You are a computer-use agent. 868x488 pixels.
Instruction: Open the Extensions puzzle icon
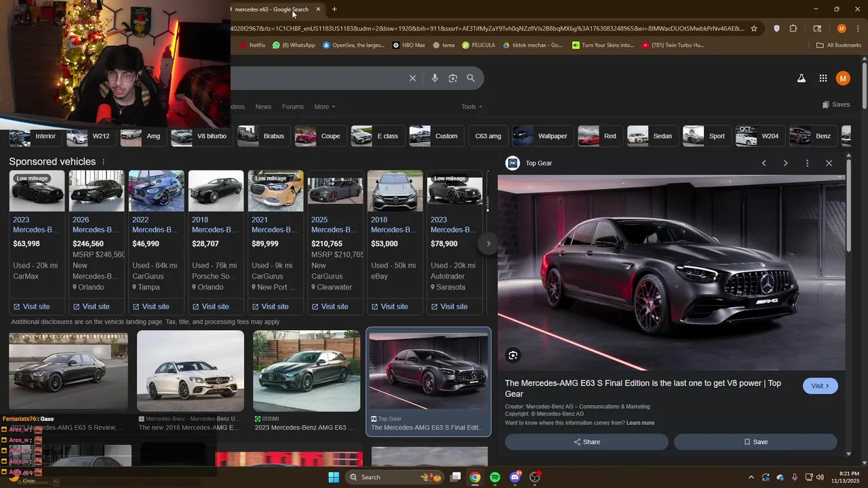coord(793,28)
